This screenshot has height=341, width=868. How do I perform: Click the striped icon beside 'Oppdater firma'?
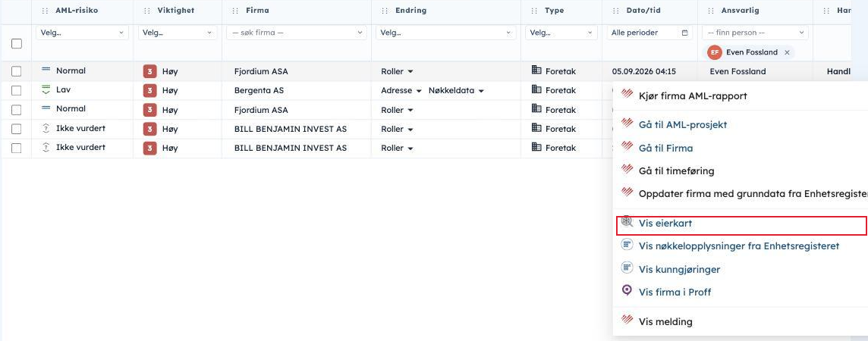click(x=627, y=192)
